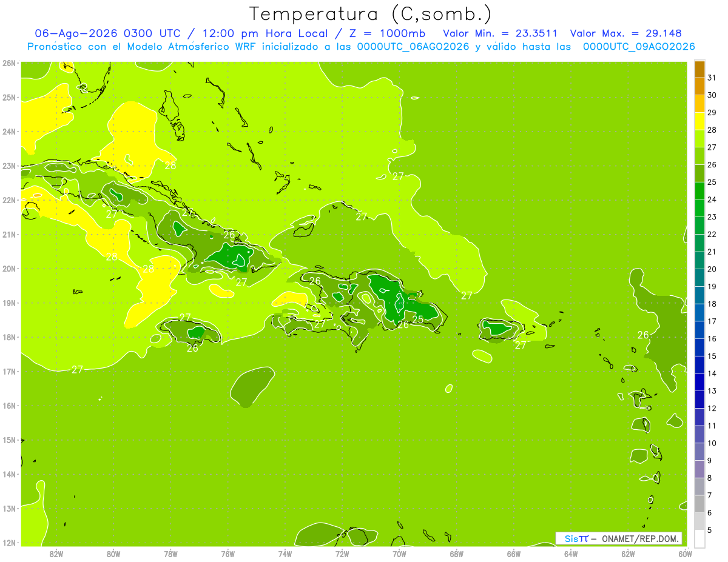
Task: Select the "Valor Min. = 23.3511" value
Action: click(x=500, y=33)
